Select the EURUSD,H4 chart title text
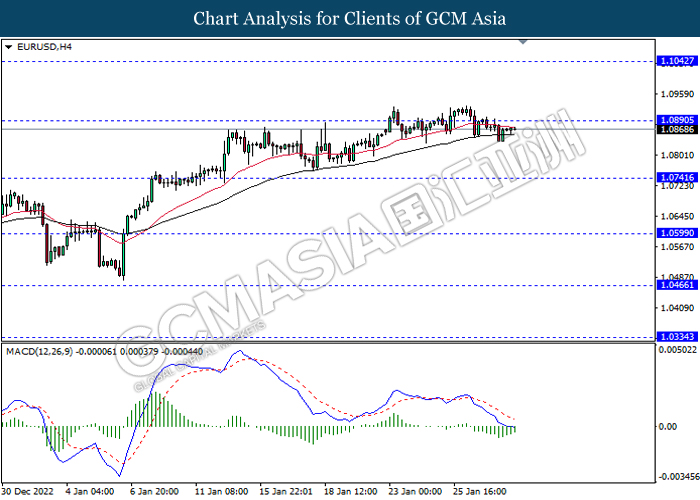This screenshot has height=500, width=700. [44, 47]
